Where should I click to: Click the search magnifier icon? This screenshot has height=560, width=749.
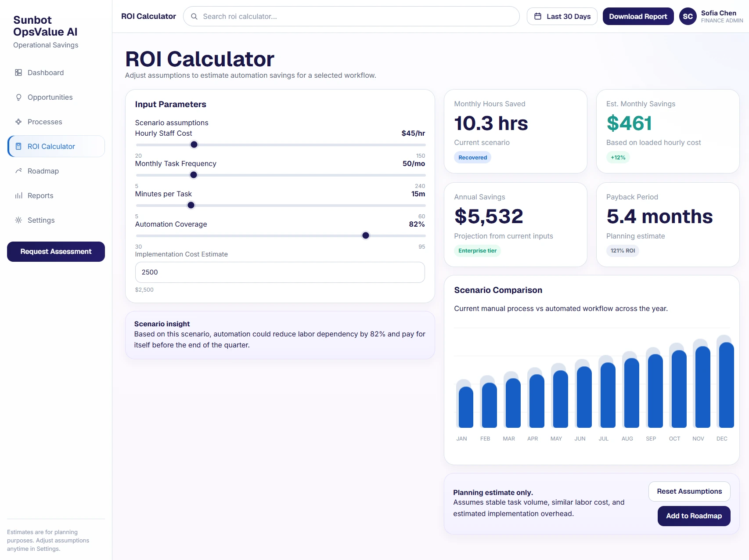pos(194,16)
